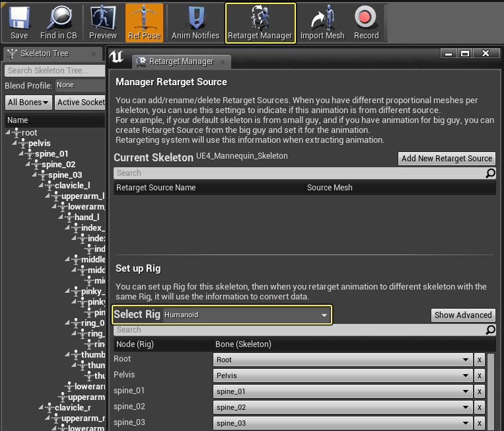Open the Select Rig Humanoid dropdown
Image resolution: width=504 pixels, height=431 pixels.
(245, 315)
